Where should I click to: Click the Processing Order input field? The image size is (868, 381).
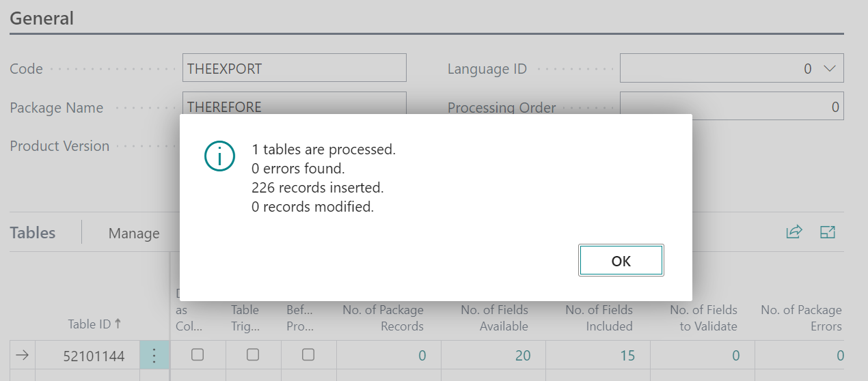click(x=731, y=105)
